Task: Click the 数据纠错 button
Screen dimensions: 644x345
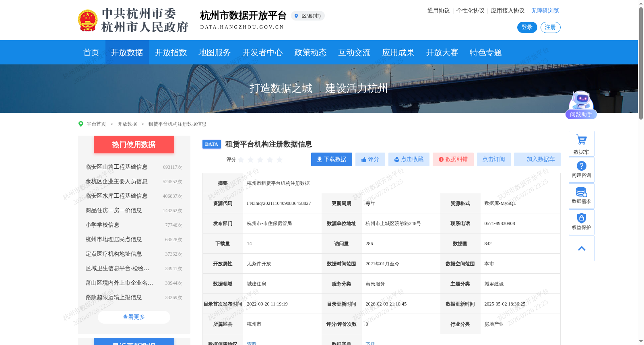Action: pyautogui.click(x=453, y=159)
